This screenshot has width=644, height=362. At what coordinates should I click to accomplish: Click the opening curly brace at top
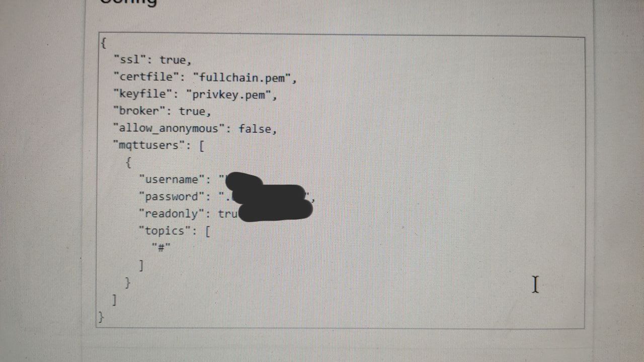click(x=103, y=43)
